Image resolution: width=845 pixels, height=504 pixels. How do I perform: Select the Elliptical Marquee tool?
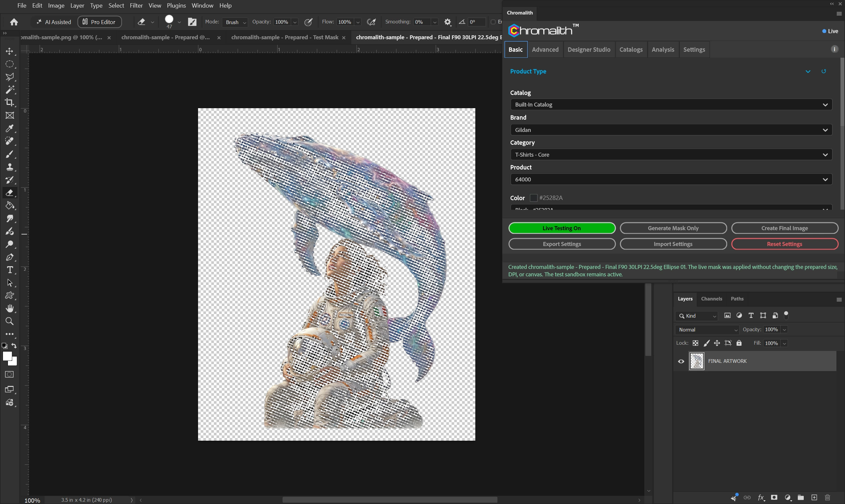click(10, 64)
